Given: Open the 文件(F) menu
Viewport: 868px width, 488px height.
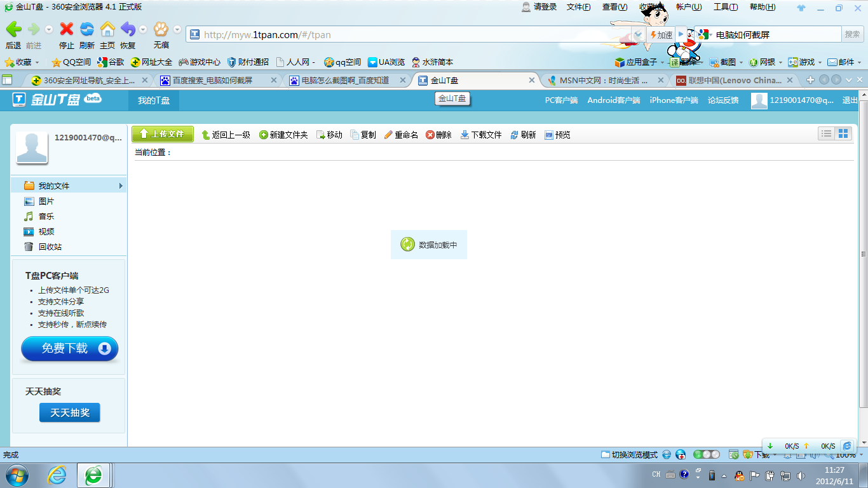Looking at the screenshot, I should 578,7.
